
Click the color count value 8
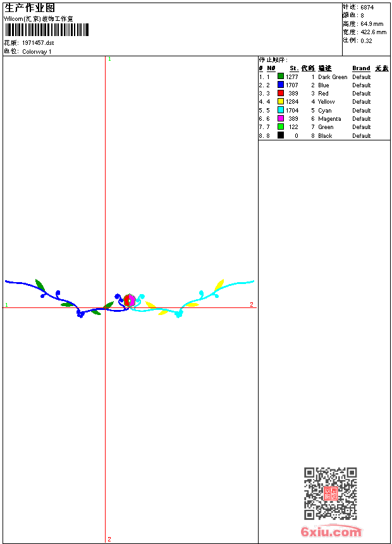click(362, 16)
